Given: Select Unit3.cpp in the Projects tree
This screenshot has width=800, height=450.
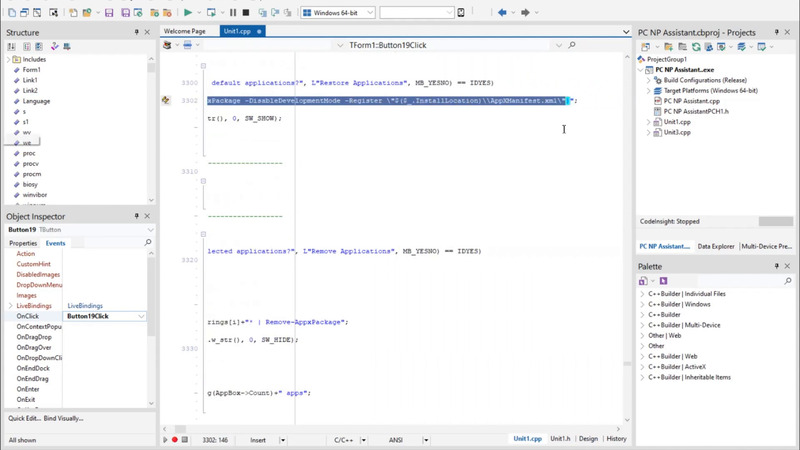Looking at the screenshot, I should click(x=677, y=132).
